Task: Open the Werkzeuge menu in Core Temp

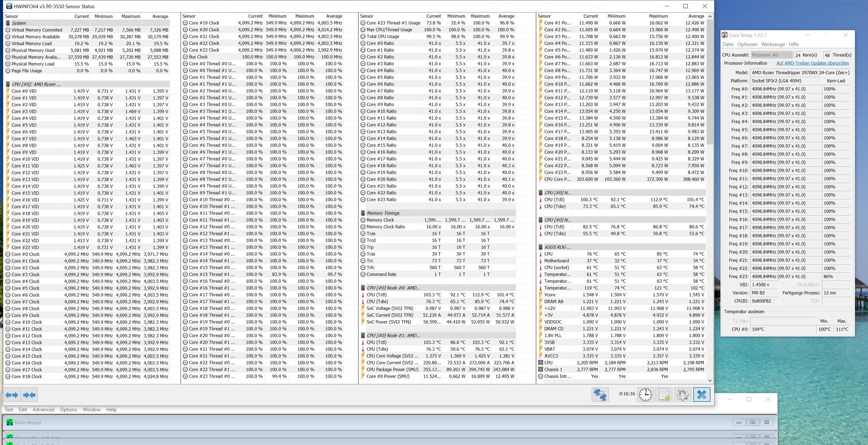Action: click(773, 44)
